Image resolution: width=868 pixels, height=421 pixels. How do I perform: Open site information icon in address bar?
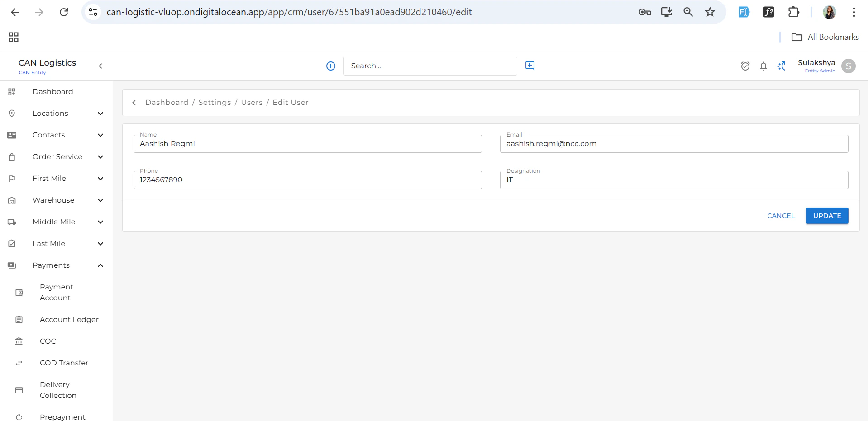pyautogui.click(x=93, y=12)
